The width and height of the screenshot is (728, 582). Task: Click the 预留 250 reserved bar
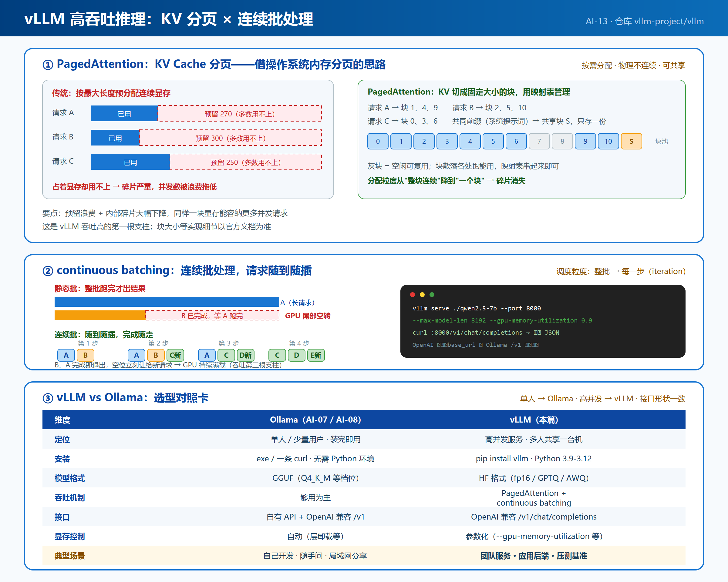tap(246, 162)
